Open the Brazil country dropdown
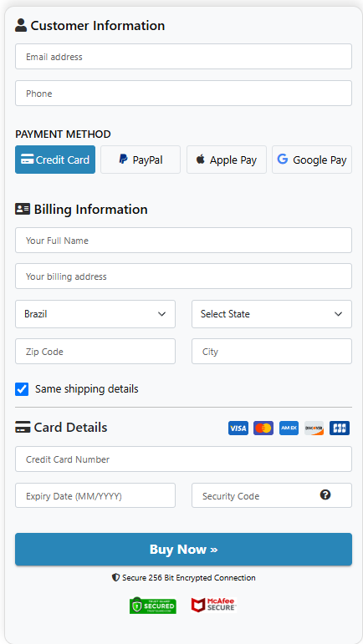This screenshot has height=644, width=363. click(95, 314)
